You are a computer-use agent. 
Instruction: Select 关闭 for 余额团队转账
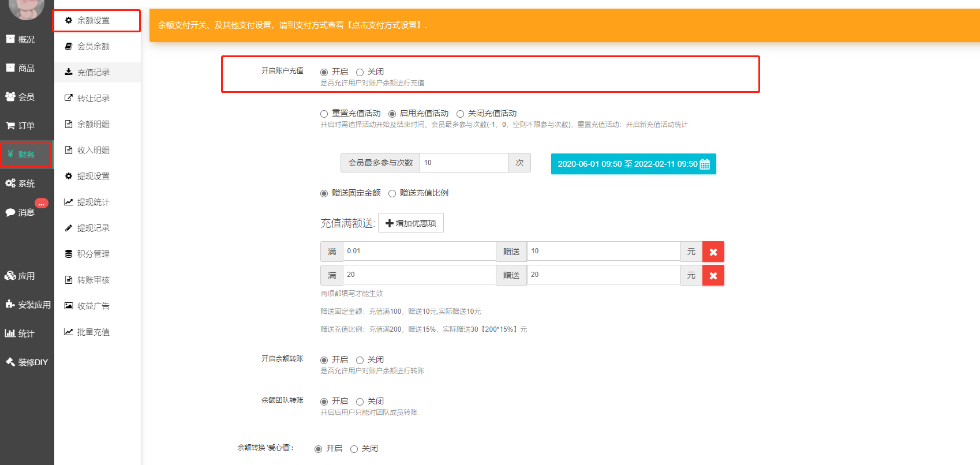pos(360,402)
